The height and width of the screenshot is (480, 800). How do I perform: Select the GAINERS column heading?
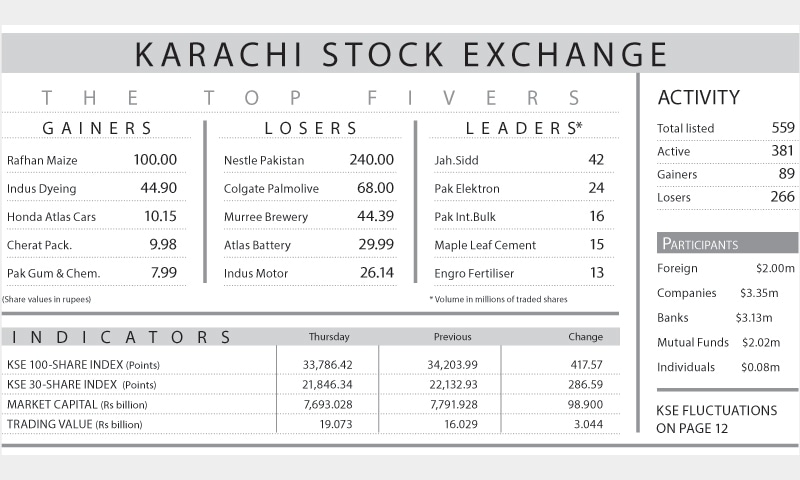[x=97, y=128]
